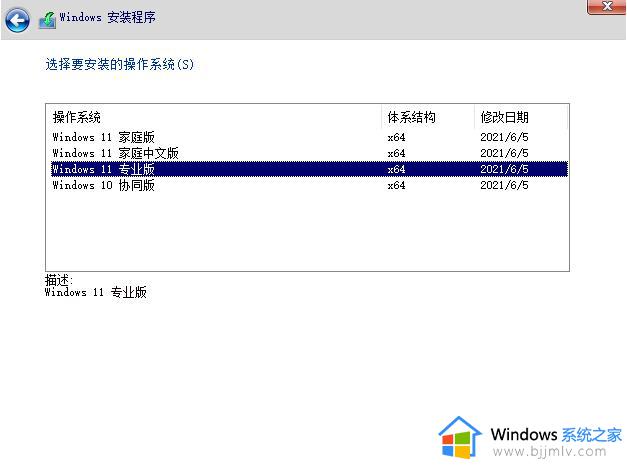
Task: Click date 2021/6/5 of Windows 11 家庭中文版
Action: pyautogui.click(x=504, y=153)
